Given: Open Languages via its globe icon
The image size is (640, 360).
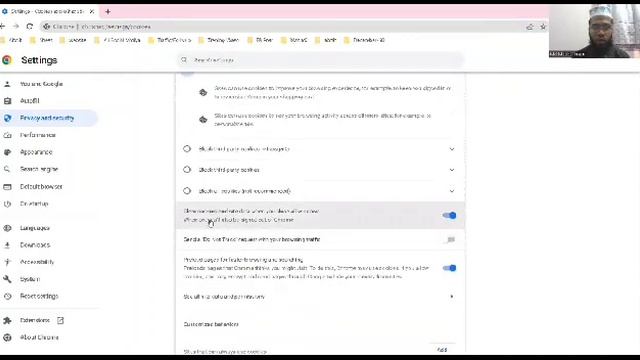Looking at the screenshot, I should tap(7, 228).
